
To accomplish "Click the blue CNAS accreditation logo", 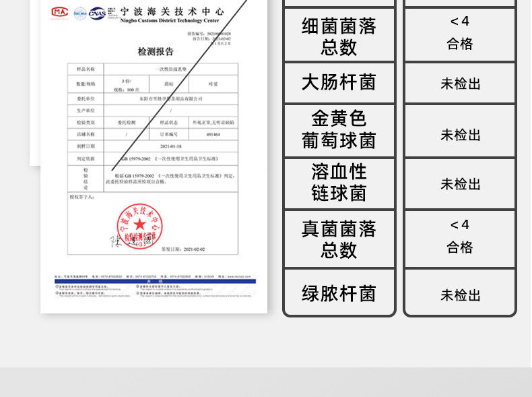I will [x=97, y=13].
